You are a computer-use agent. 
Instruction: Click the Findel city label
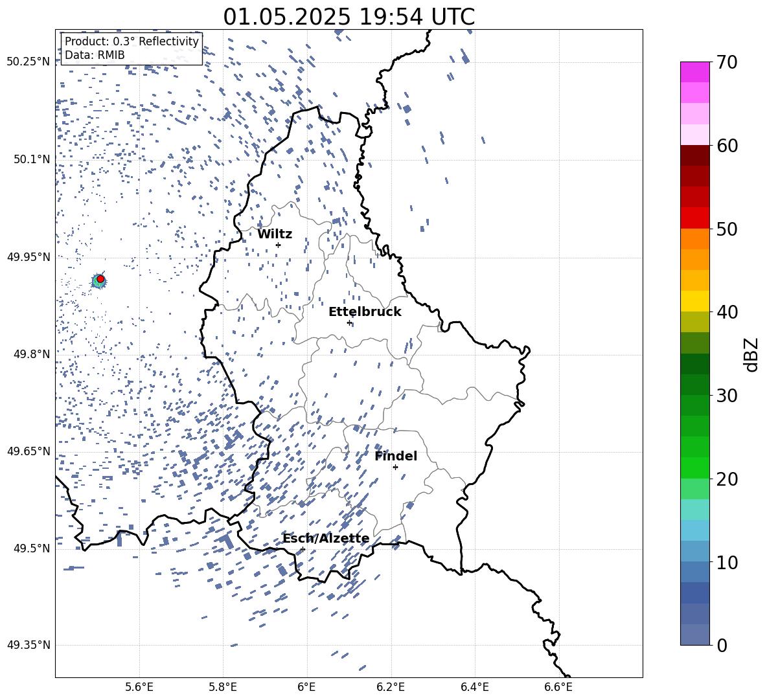pos(396,456)
